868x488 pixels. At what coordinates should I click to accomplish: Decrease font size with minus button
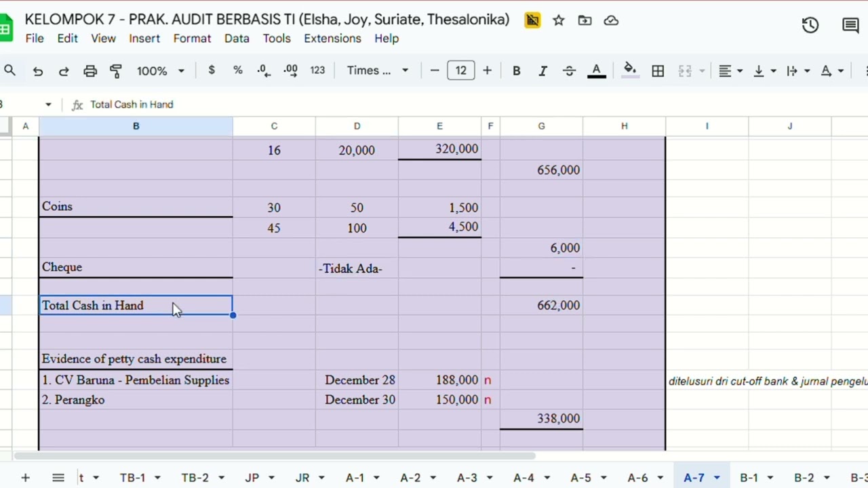[x=435, y=70]
